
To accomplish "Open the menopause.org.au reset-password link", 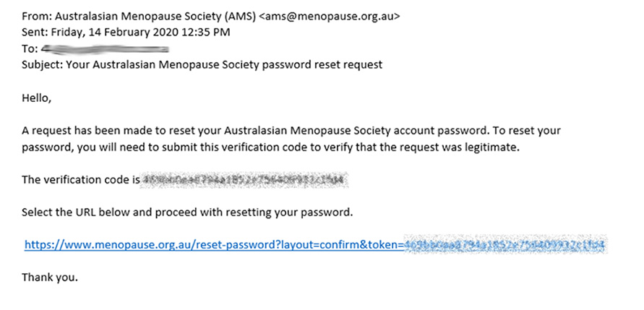I will tap(314, 245).
